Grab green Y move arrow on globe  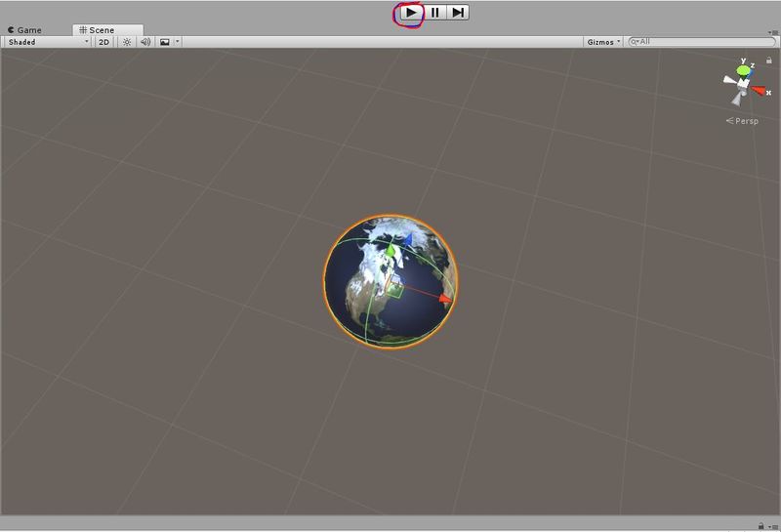[390, 249]
